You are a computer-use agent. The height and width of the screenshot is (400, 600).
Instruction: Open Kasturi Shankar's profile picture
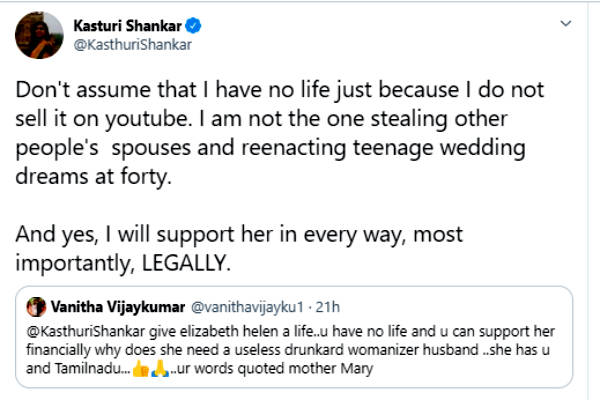[39, 35]
